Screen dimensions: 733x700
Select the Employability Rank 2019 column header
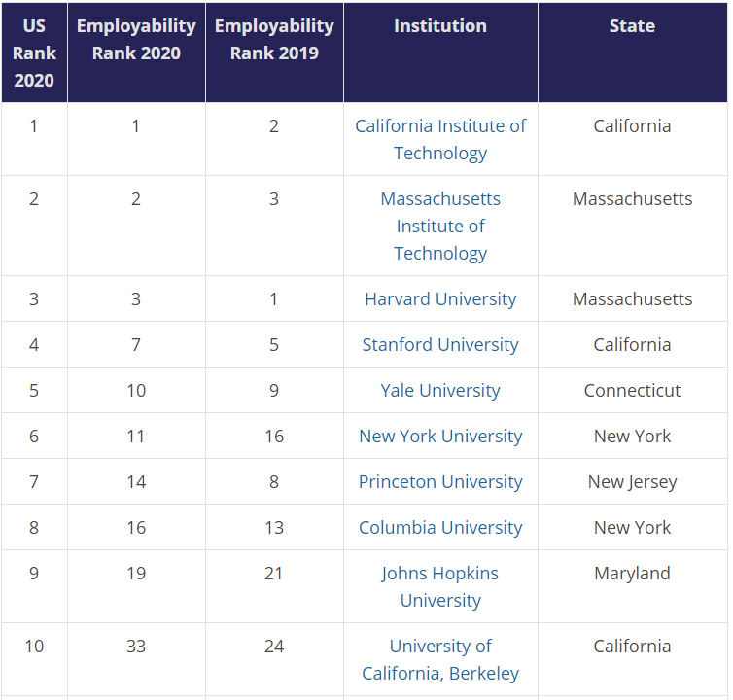274,40
